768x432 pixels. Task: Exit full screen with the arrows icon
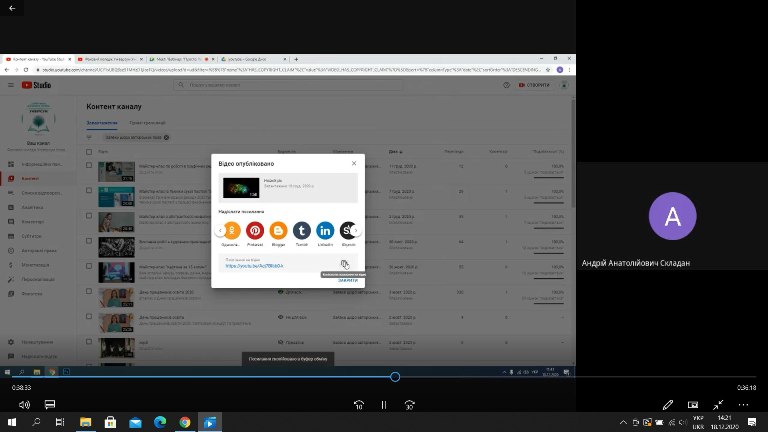718,405
